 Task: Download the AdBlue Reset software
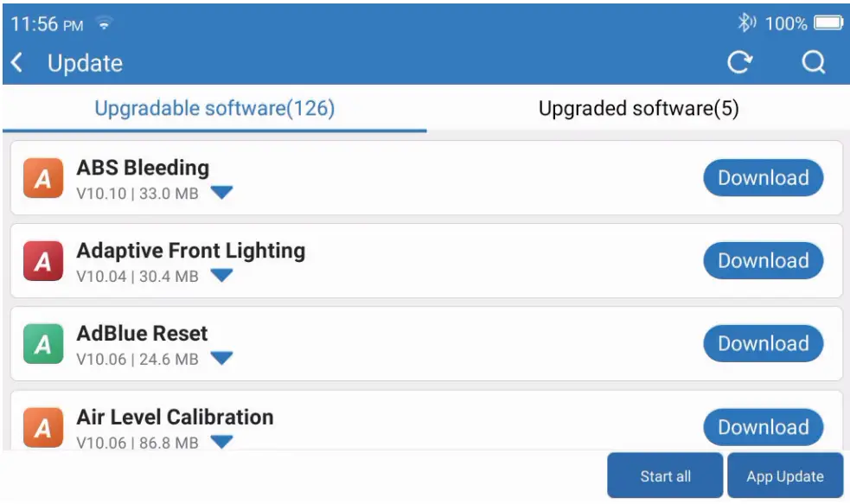pyautogui.click(x=763, y=344)
